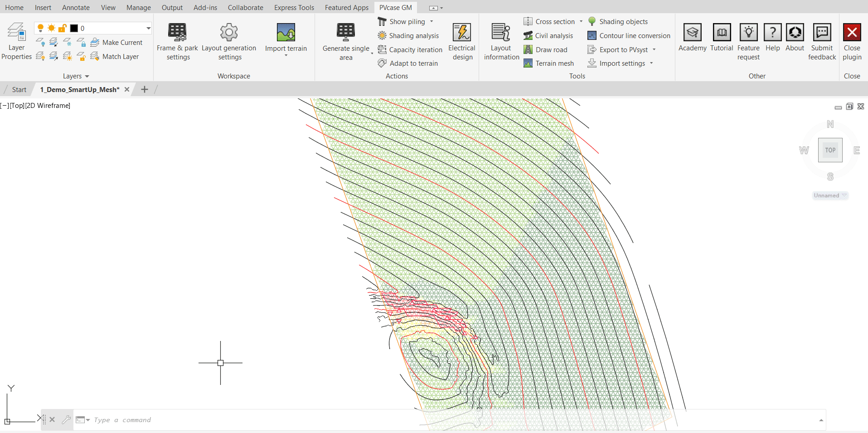The image size is (868, 433).
Task: Click the black layer color swatch
Action: click(74, 28)
